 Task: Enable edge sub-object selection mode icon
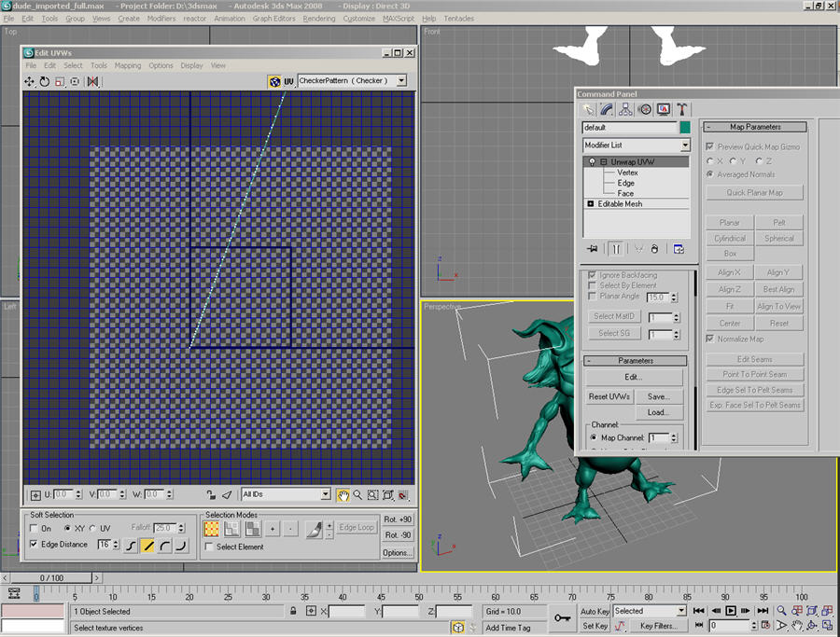232,529
